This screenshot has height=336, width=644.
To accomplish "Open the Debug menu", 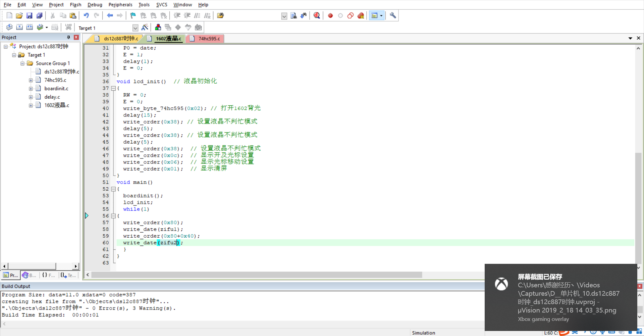I will coord(95,5).
